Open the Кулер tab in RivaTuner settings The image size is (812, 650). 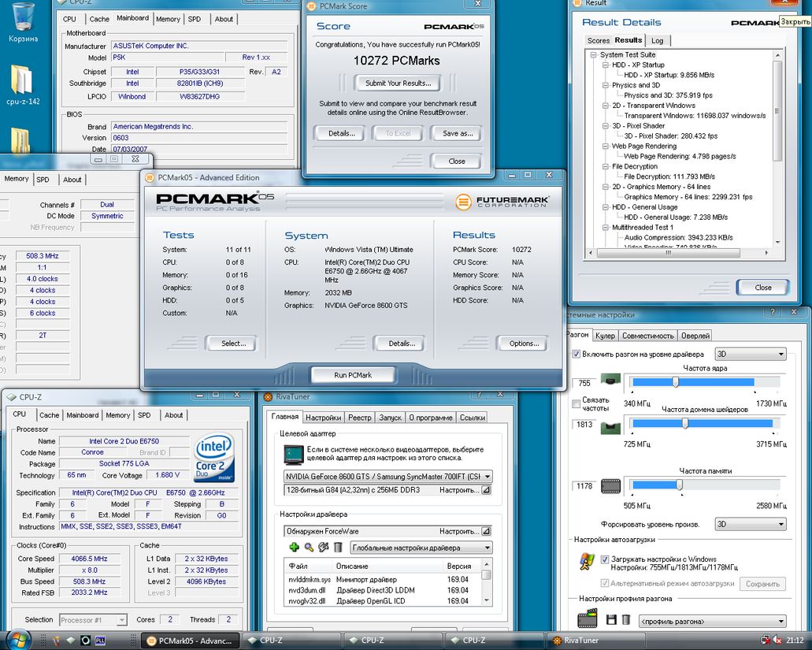[605, 336]
